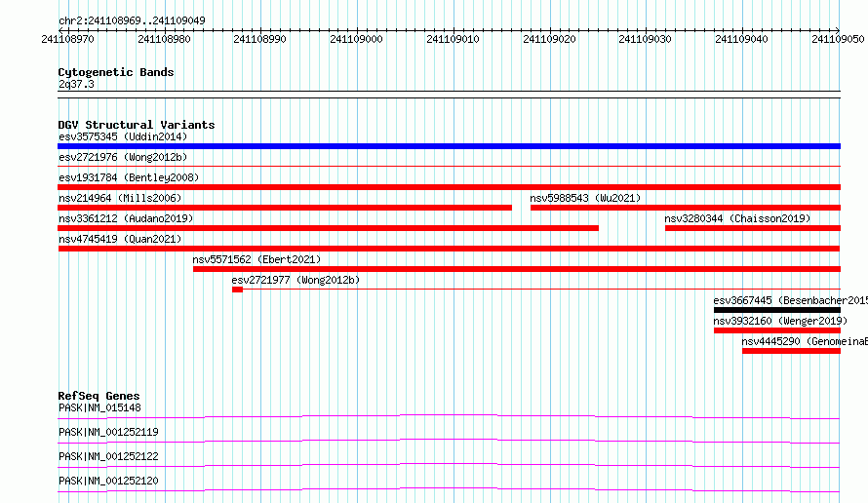Select the red bar under nsv3280344
This screenshot has height=503, width=868.
coord(753,228)
